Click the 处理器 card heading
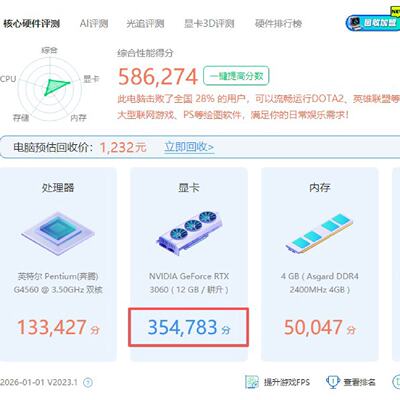400x400 pixels. [x=58, y=188]
